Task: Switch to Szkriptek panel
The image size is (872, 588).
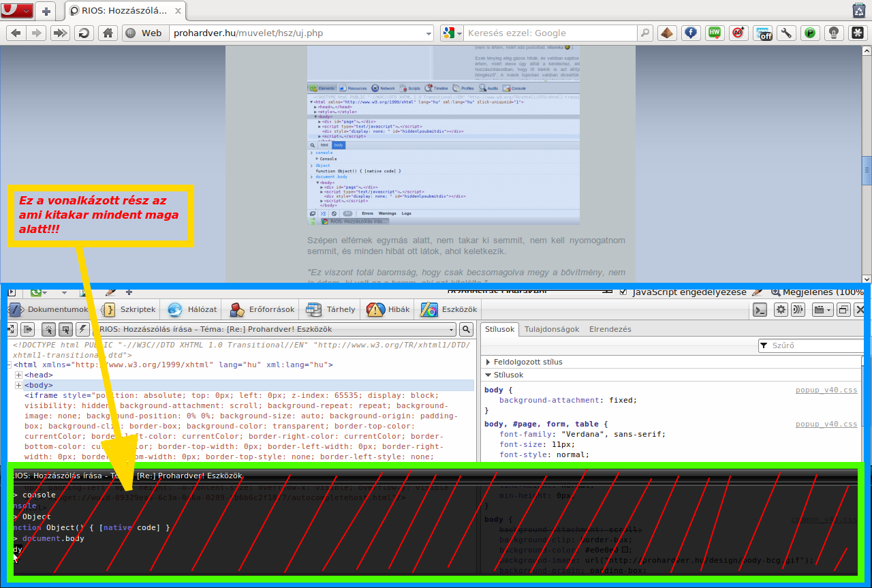Action: 129,309
